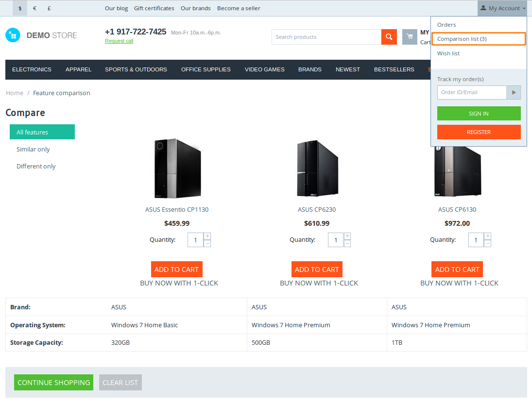The image size is (532, 403).
Task: Decrease quantity for ASUS Essentio CP1130
Action: (207, 243)
